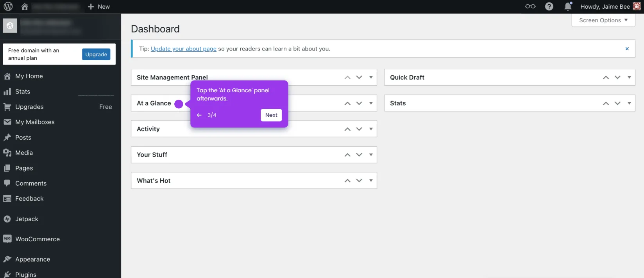This screenshot has height=278, width=644.
Task: Go back with the tooltip arrow
Action: tap(199, 115)
